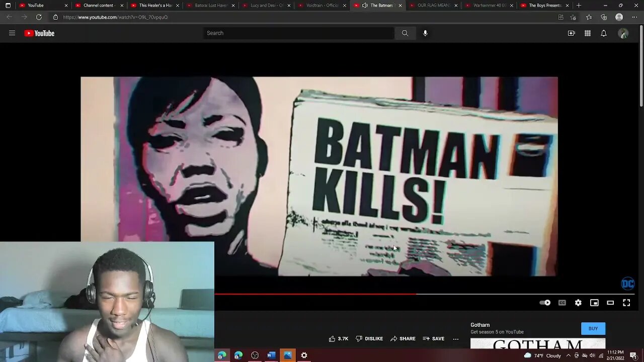Click the Batman Kills video frame
The width and height of the screenshot is (644, 362).
(x=319, y=176)
